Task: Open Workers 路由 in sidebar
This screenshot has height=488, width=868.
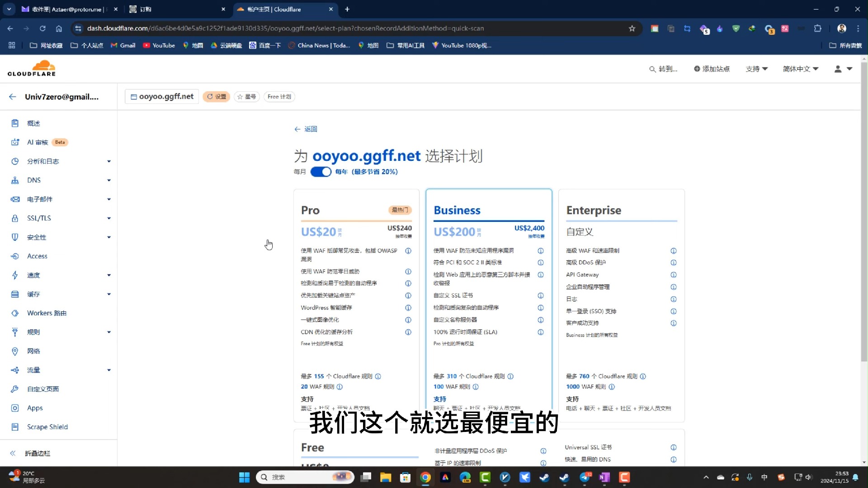Action: pos(47,313)
